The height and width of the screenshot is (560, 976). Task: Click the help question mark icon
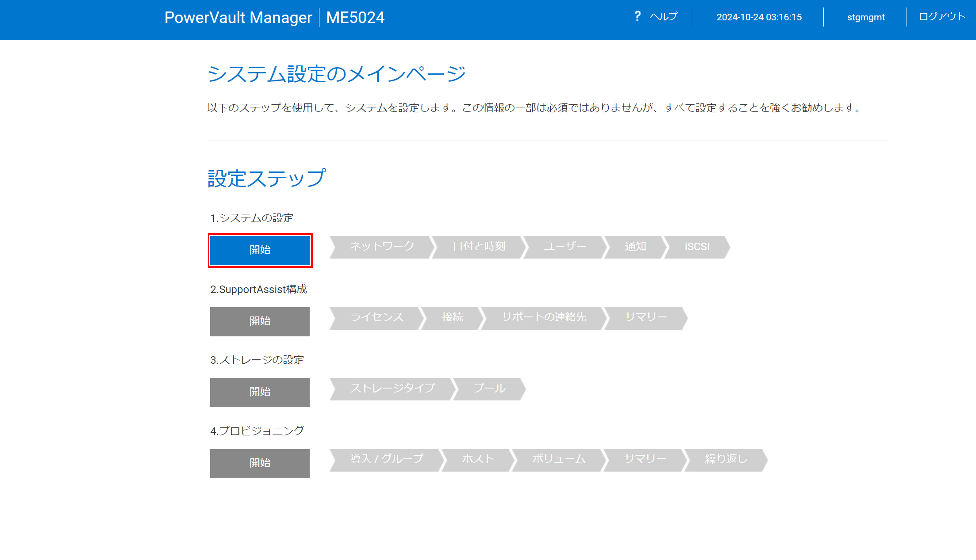pos(637,16)
